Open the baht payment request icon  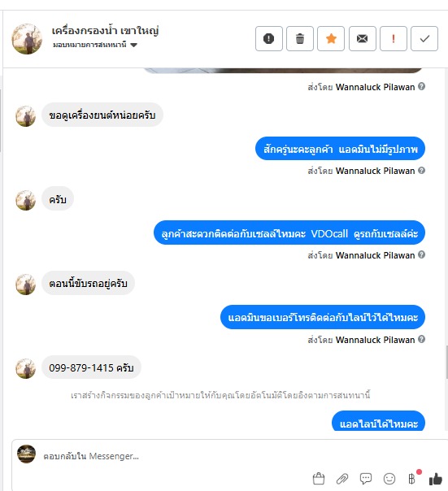point(411,479)
